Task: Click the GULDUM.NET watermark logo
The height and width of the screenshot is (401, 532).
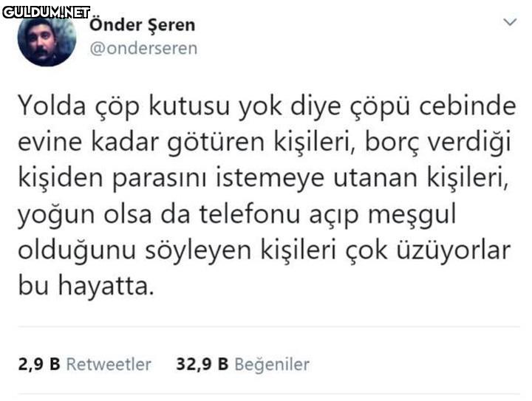Action: (47, 13)
